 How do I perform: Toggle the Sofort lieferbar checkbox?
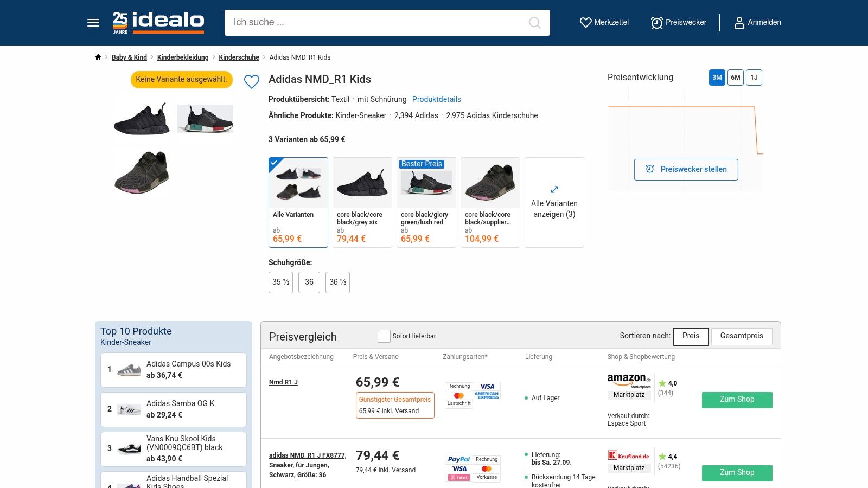click(x=384, y=336)
